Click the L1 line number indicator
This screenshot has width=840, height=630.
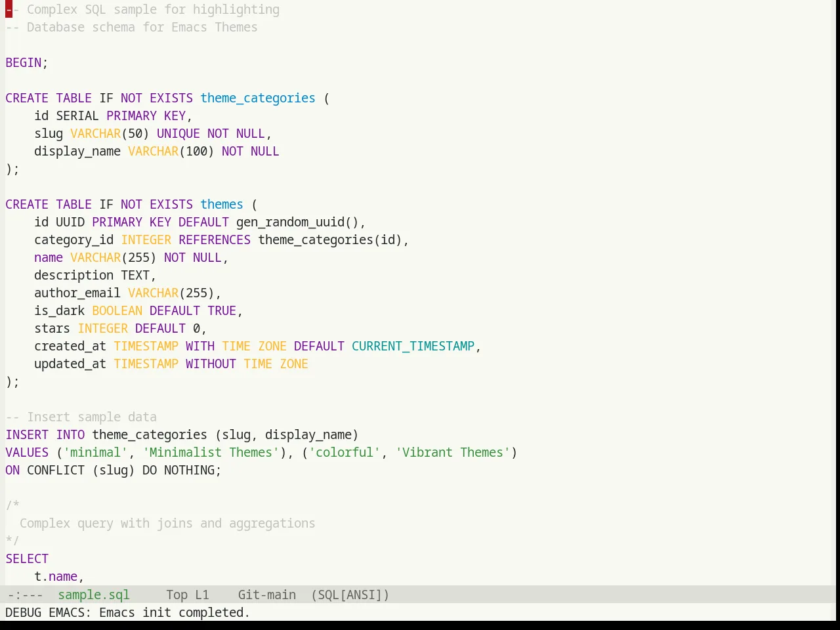(x=202, y=595)
